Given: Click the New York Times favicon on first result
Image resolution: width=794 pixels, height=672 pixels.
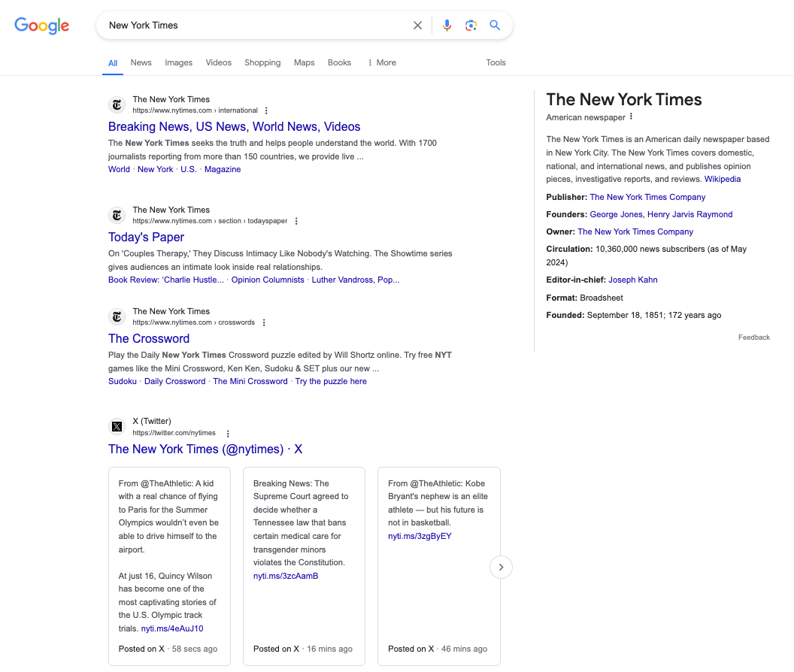Looking at the screenshot, I should [117, 104].
